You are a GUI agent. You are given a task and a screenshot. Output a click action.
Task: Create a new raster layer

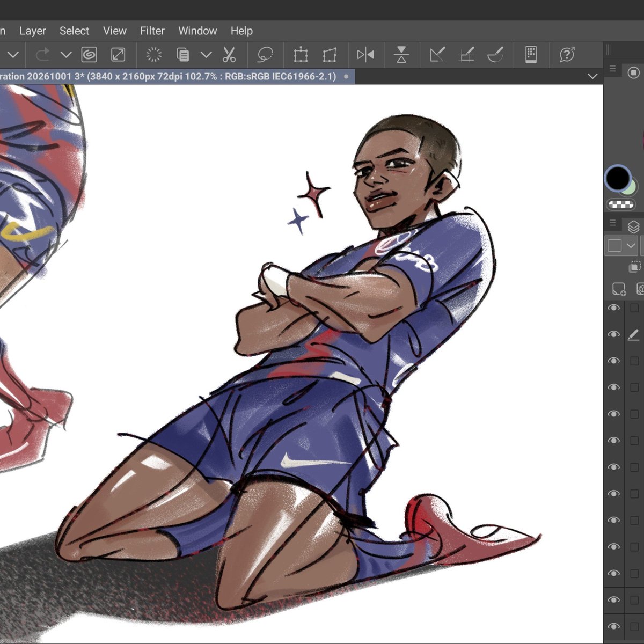619,289
